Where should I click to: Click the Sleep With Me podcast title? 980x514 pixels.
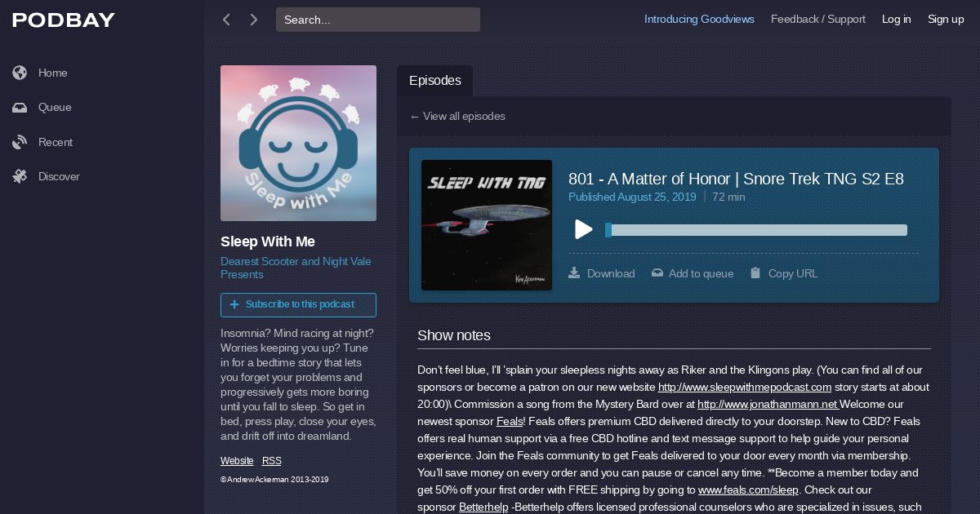[268, 241]
